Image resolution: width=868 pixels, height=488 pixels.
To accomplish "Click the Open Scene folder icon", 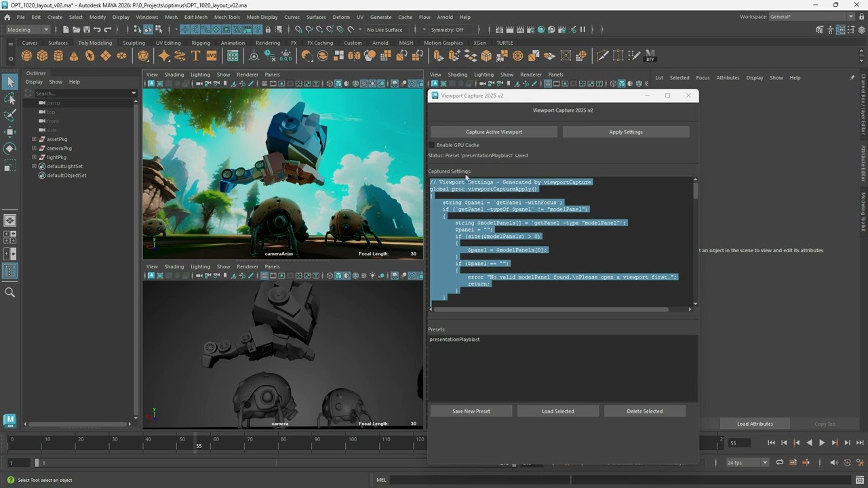I will (76, 29).
